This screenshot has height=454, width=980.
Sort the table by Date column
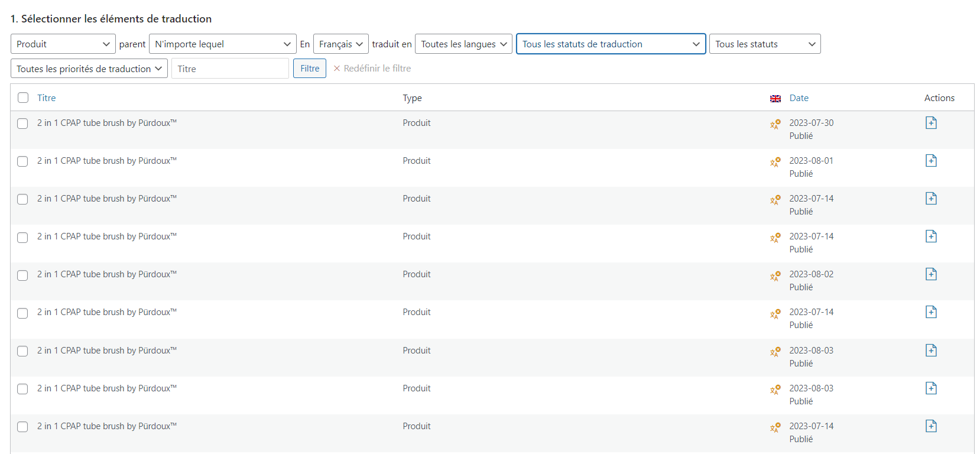tap(799, 98)
